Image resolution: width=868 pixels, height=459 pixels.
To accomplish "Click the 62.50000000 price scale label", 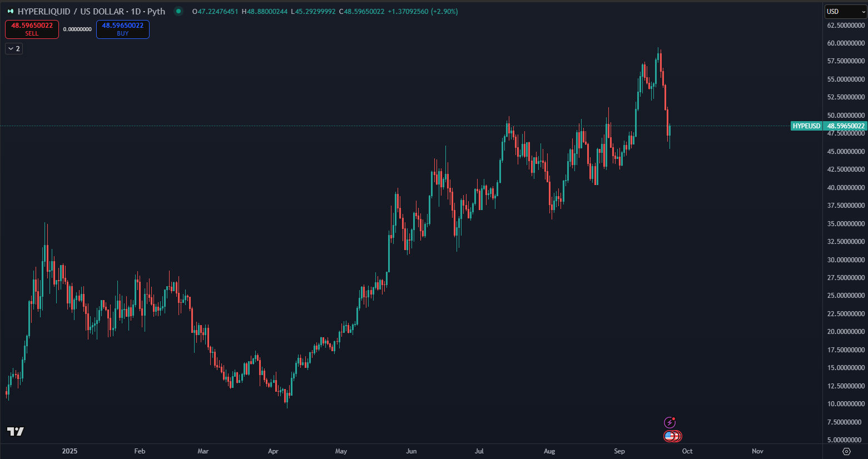I will [846, 26].
